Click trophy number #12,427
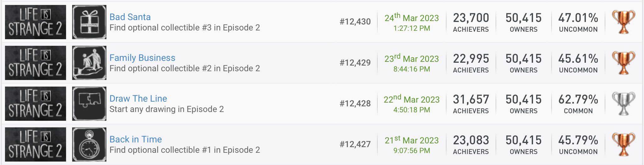This screenshot has height=165, width=644. [x=355, y=144]
